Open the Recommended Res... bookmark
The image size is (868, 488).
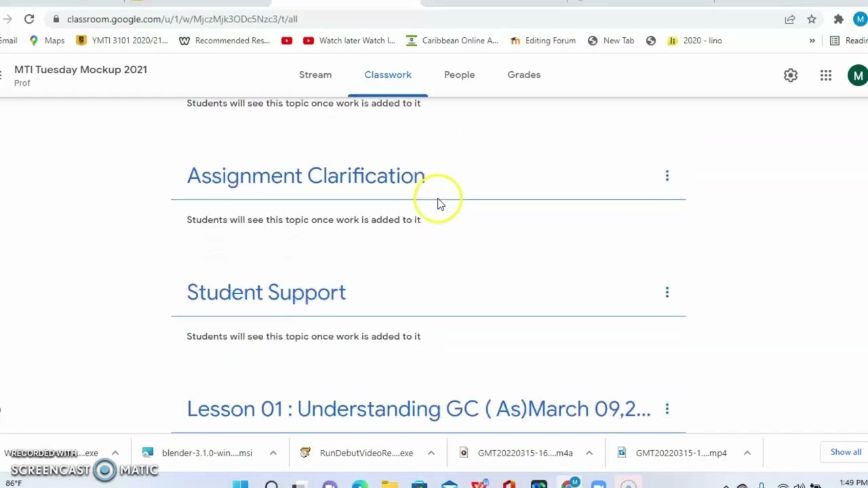[224, 41]
